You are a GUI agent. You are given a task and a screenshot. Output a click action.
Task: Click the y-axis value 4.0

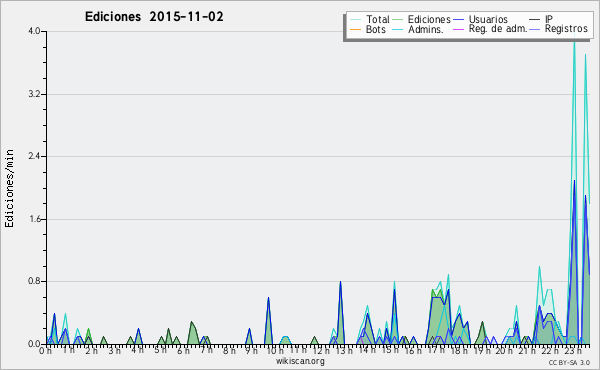coord(34,31)
